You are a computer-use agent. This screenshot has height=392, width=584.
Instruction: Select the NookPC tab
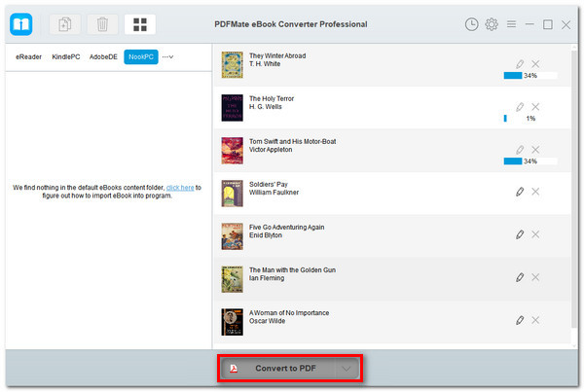[141, 57]
